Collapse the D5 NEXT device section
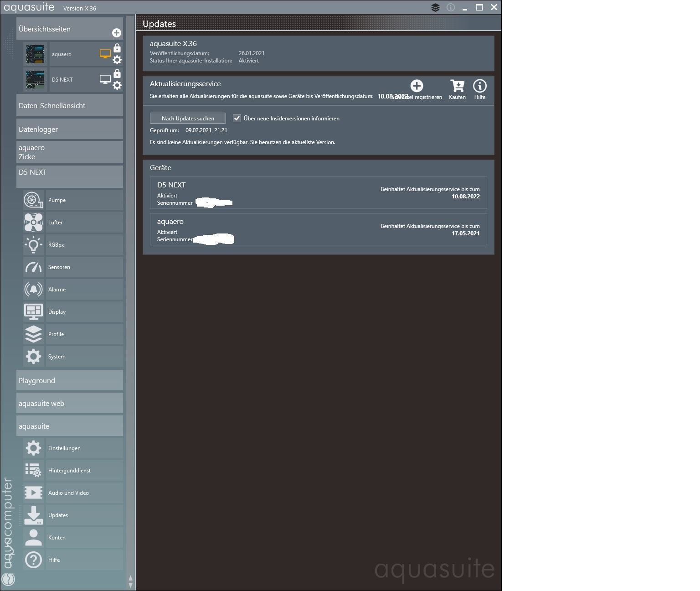Image resolution: width=700 pixels, height=591 pixels. click(x=70, y=176)
